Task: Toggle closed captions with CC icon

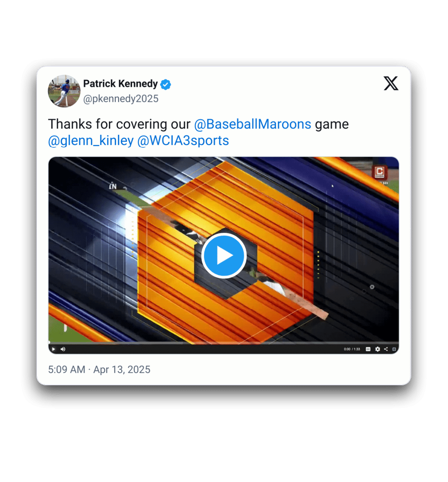Action: (x=368, y=349)
